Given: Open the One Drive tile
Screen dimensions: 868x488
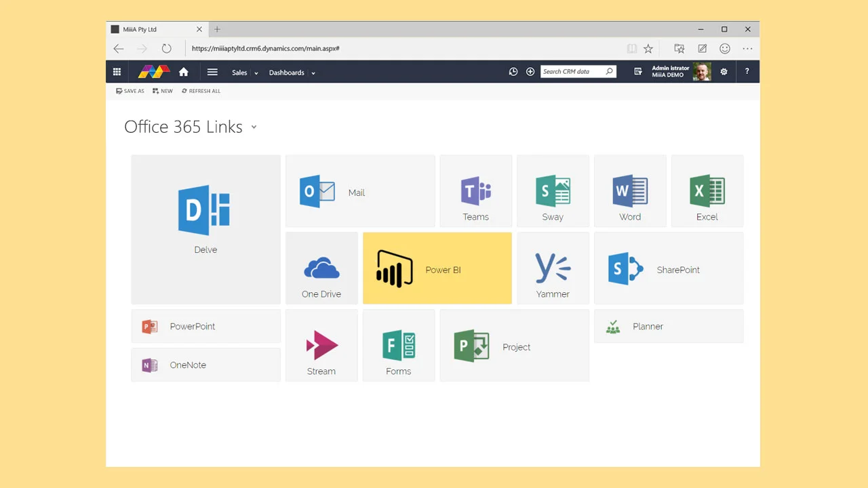Looking at the screenshot, I should [x=321, y=268].
